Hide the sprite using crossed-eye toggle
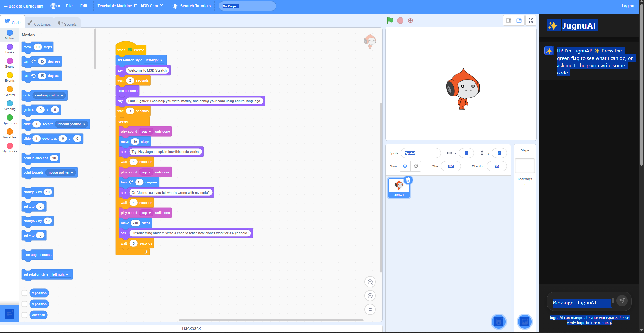The image size is (644, 333). coord(416,166)
